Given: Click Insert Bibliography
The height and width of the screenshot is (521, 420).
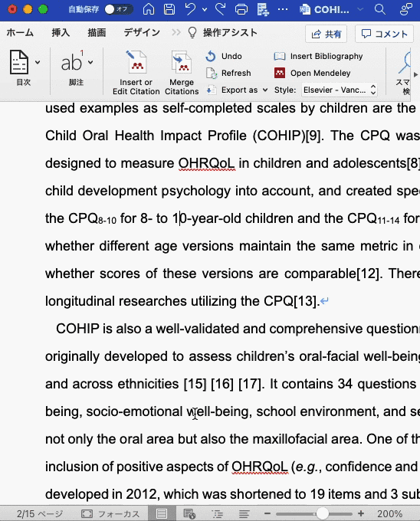Looking at the screenshot, I should click(318, 56).
